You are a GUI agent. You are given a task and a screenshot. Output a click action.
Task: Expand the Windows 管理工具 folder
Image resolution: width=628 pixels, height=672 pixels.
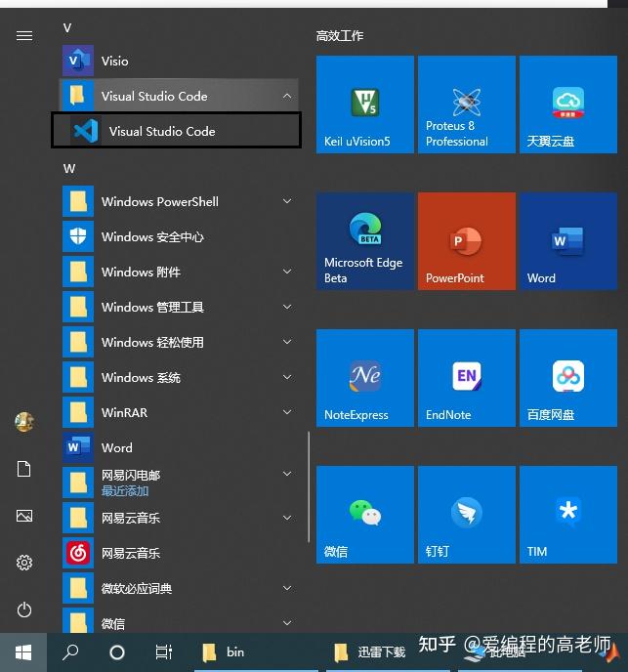(x=287, y=307)
